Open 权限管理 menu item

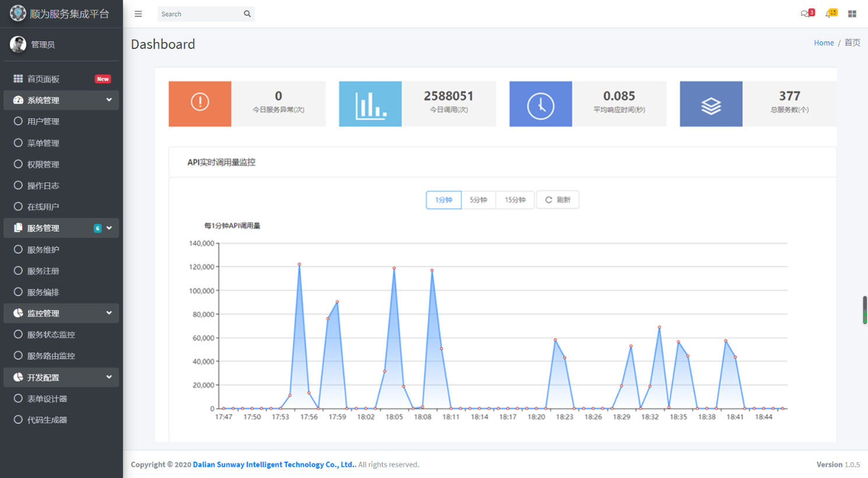[x=61, y=164]
